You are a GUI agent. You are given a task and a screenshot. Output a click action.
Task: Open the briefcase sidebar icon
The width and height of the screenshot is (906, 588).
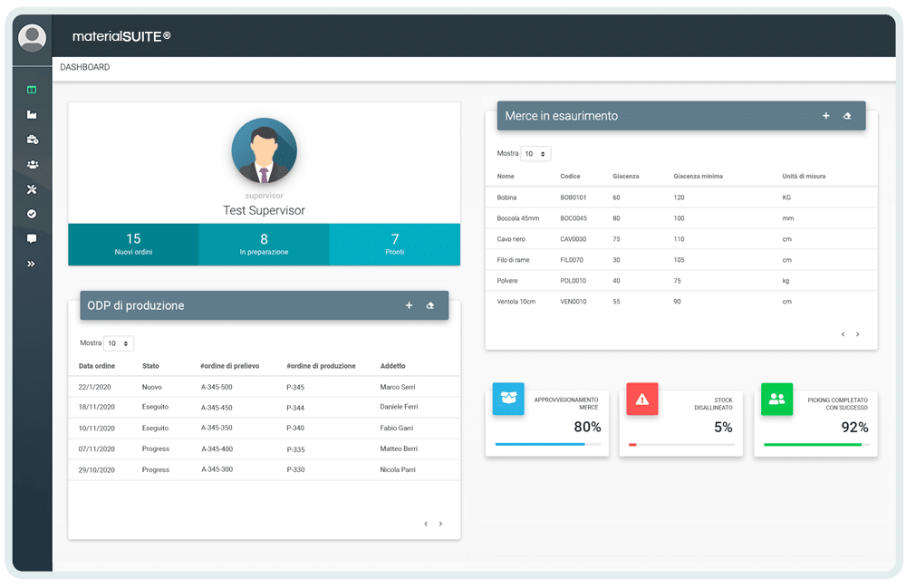point(32,140)
